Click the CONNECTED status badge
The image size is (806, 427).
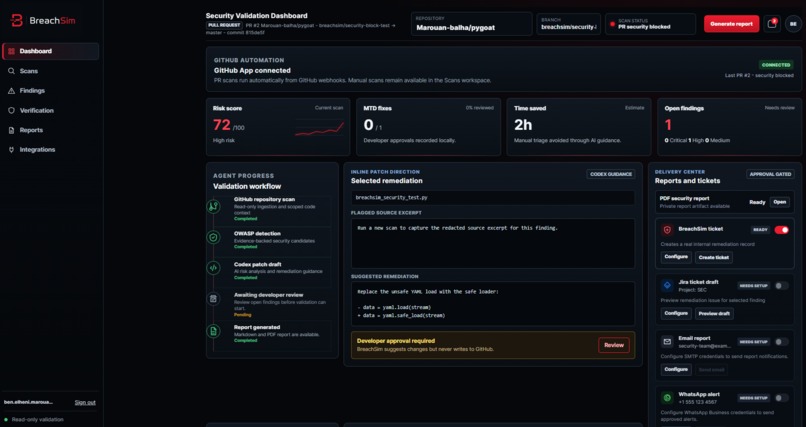tap(776, 65)
